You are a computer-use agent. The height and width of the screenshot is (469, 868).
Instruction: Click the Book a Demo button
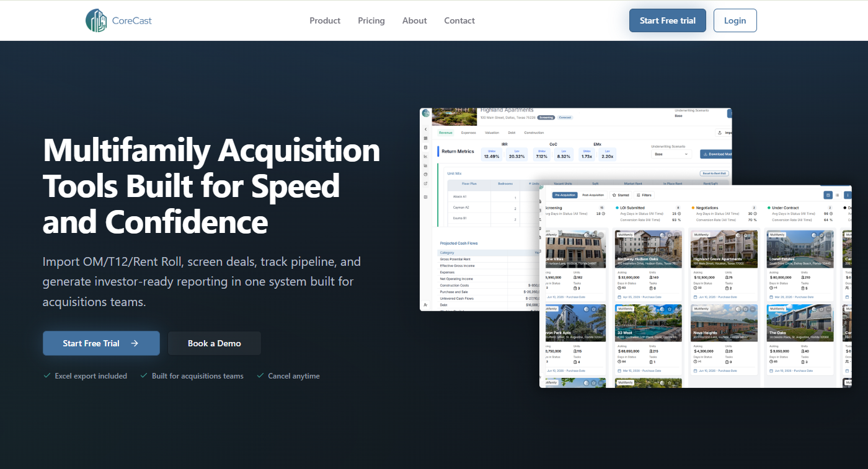215,343
